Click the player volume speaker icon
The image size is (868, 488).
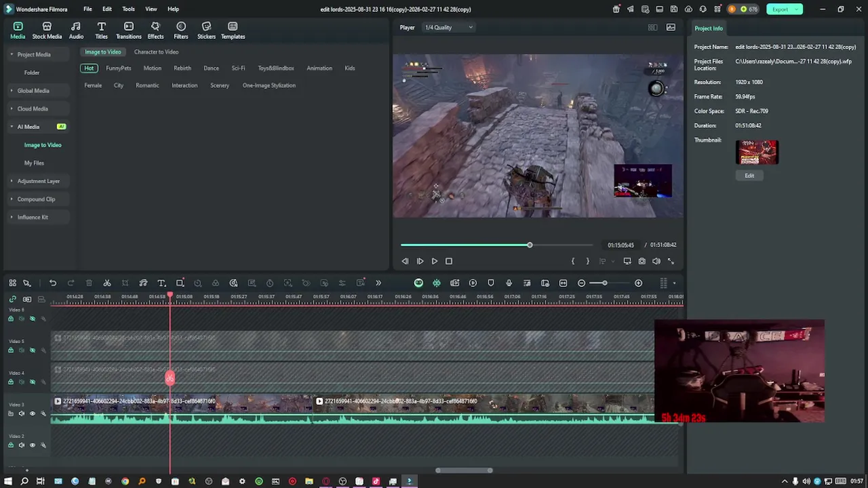(656, 261)
